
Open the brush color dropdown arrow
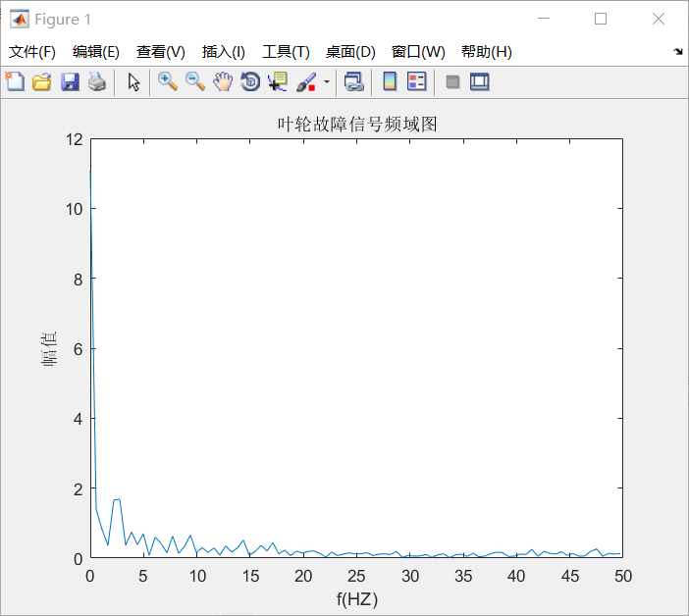[327, 81]
